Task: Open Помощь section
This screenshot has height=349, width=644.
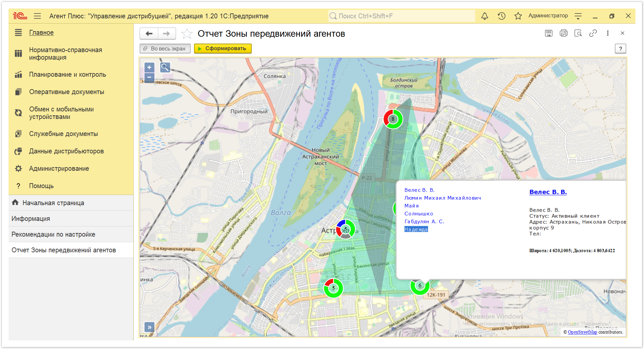Action: pos(41,186)
